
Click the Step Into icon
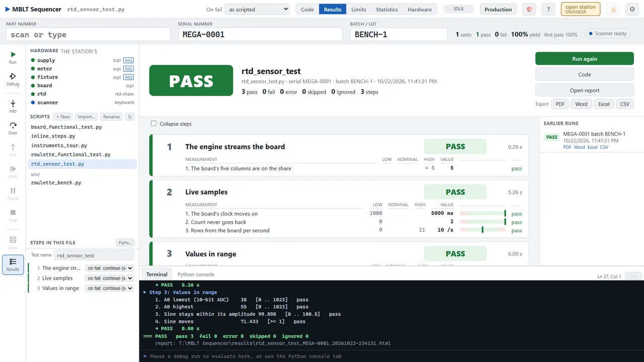click(13, 106)
